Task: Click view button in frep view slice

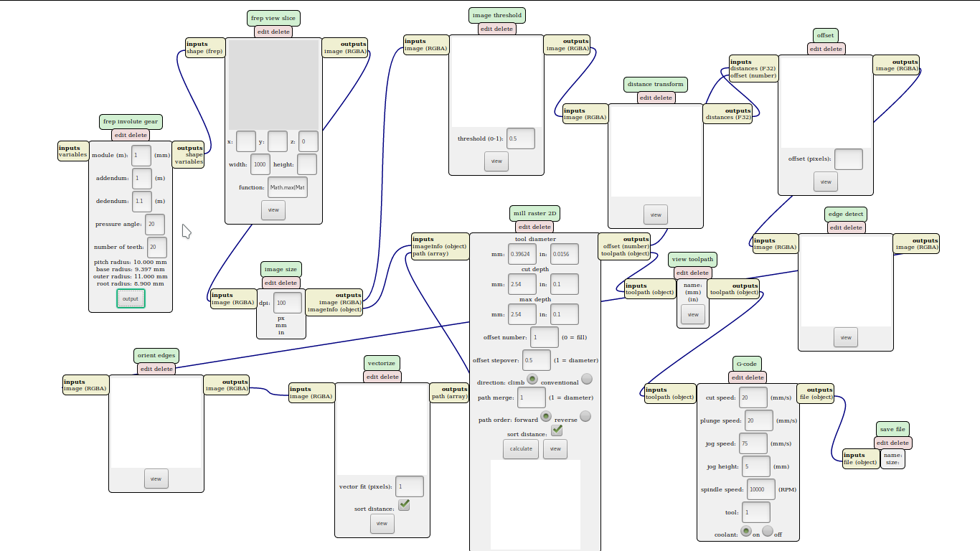Action: pos(273,210)
